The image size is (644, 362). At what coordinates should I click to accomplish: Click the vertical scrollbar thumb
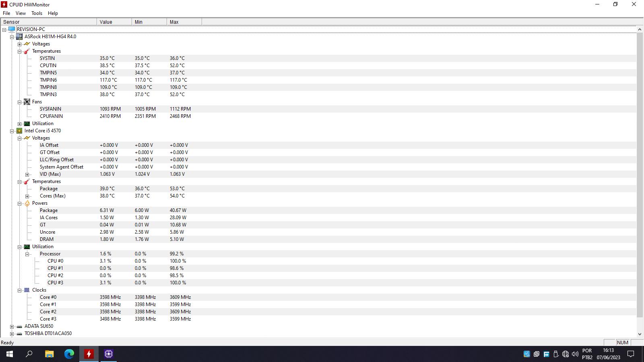[x=640, y=175]
